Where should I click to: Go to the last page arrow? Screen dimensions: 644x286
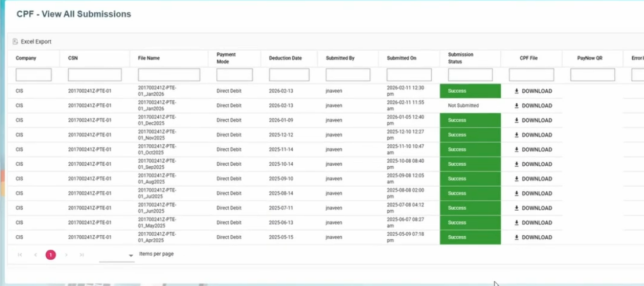pos(82,255)
